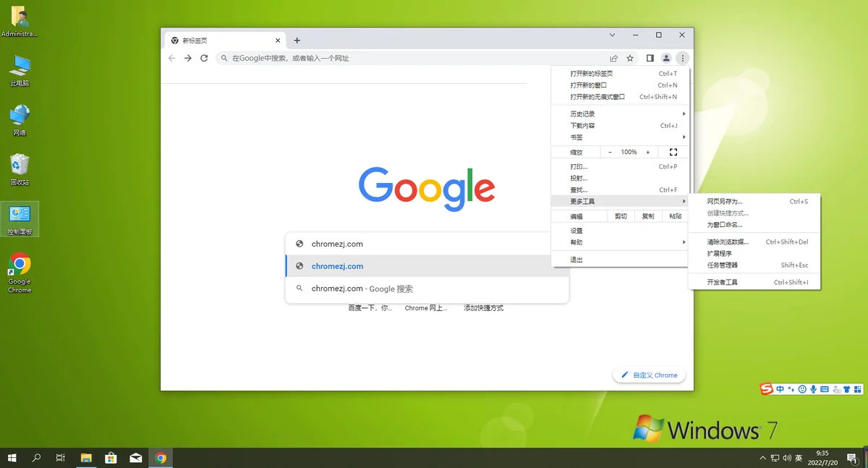The height and width of the screenshot is (468, 868).
Task: Select 开发者工具 menu item
Action: 723,282
